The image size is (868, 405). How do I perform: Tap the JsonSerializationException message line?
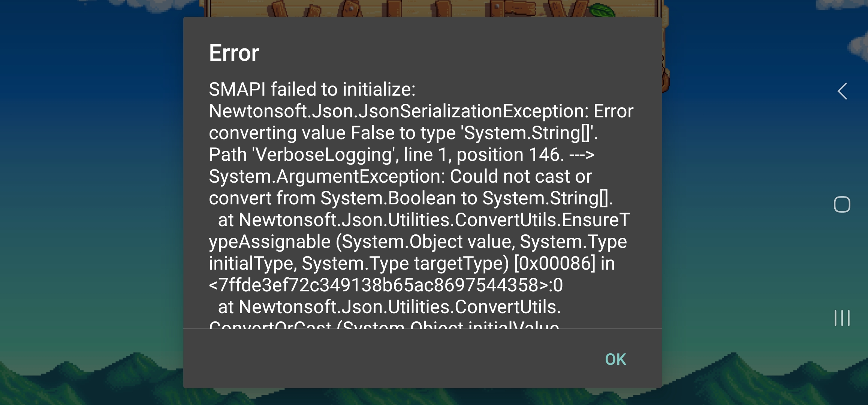(x=420, y=111)
